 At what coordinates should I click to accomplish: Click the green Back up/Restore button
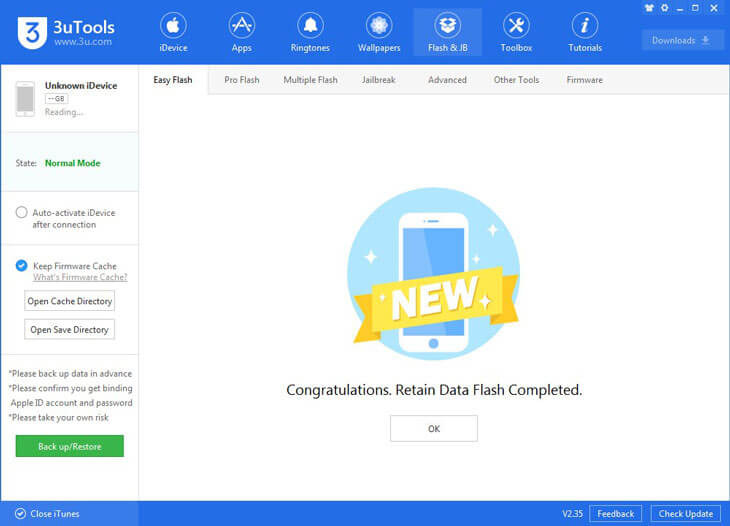[x=69, y=446]
